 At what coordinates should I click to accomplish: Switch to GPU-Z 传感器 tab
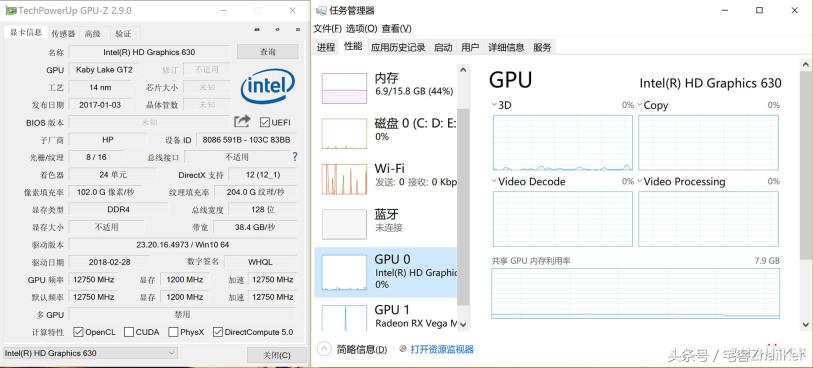tap(63, 34)
